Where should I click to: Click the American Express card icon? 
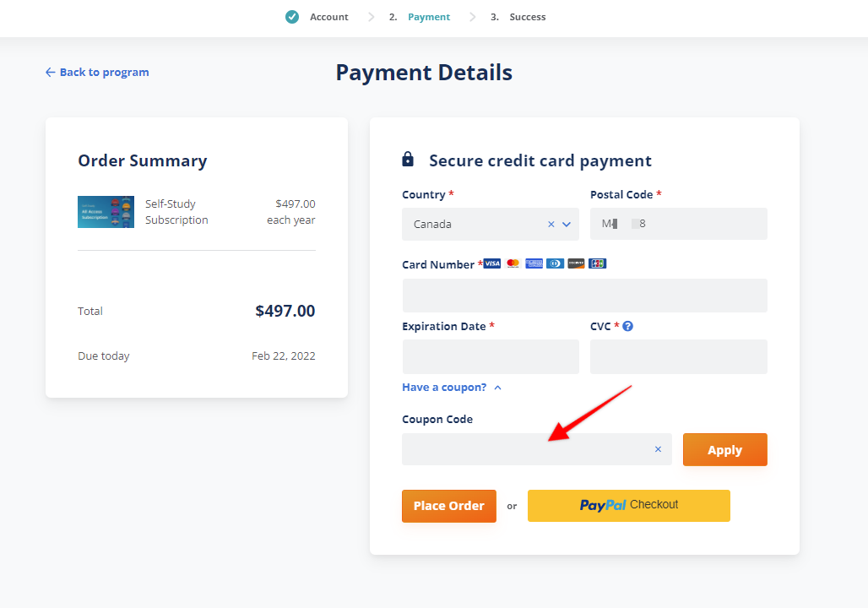point(534,263)
